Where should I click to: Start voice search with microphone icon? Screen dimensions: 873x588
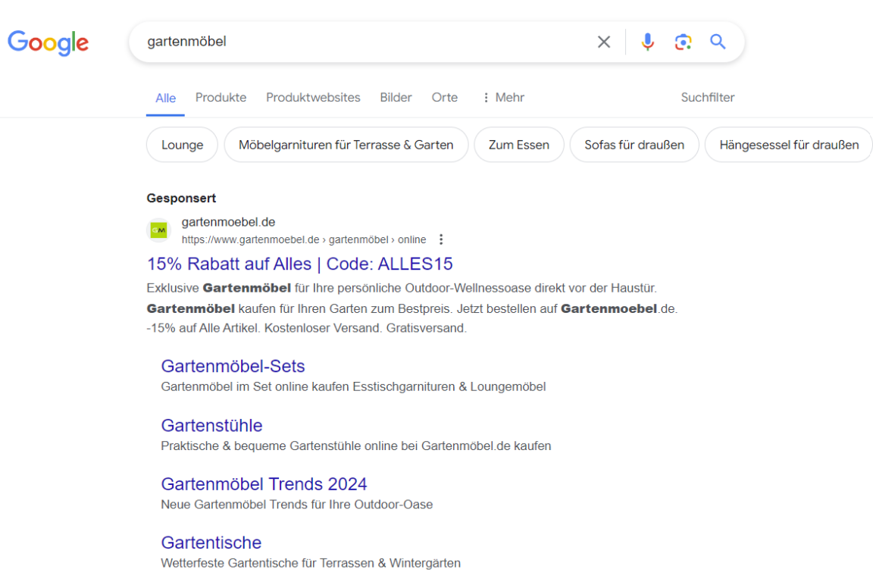click(647, 42)
